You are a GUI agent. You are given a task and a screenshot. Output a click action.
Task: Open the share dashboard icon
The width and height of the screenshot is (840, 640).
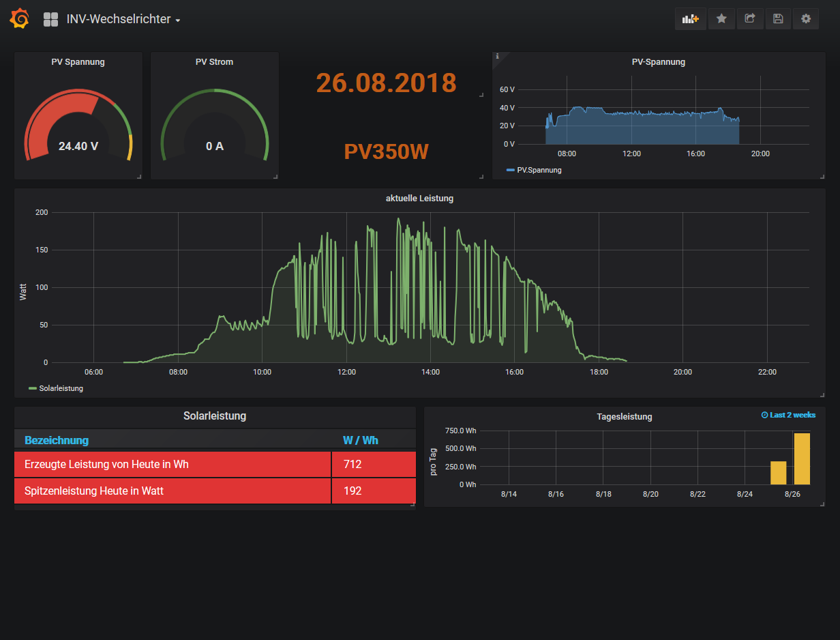pos(750,19)
